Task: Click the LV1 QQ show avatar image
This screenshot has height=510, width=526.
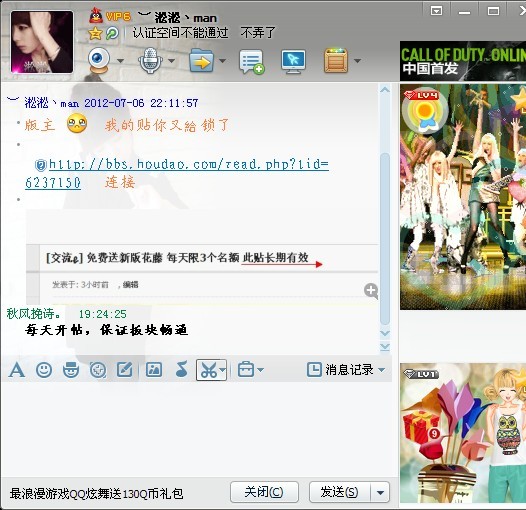Action: pyautogui.click(x=463, y=433)
